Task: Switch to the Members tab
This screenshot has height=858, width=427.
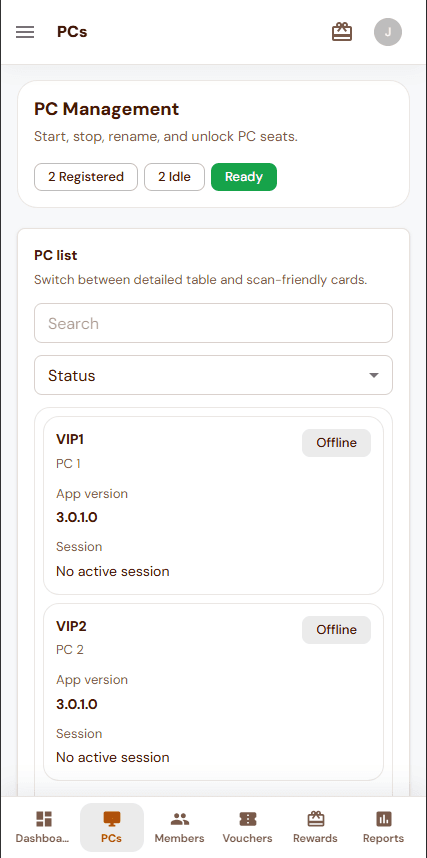Action: [179, 827]
